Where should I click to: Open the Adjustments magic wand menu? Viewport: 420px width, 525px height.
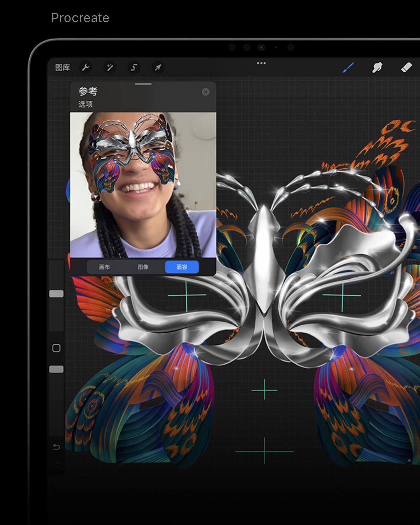point(110,67)
